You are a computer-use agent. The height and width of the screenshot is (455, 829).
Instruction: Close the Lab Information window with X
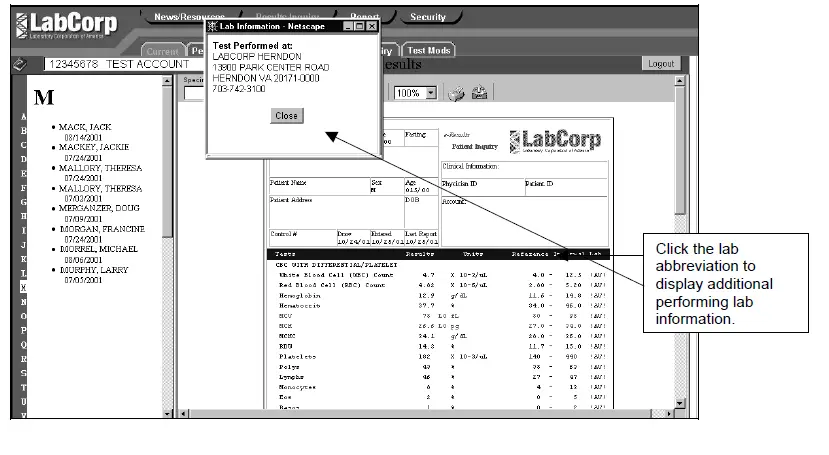coord(372,26)
